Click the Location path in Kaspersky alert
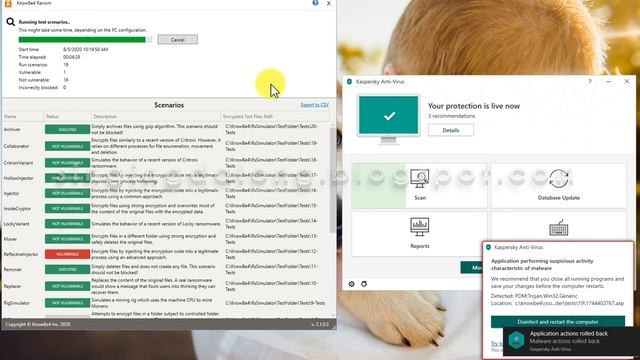 point(558,303)
